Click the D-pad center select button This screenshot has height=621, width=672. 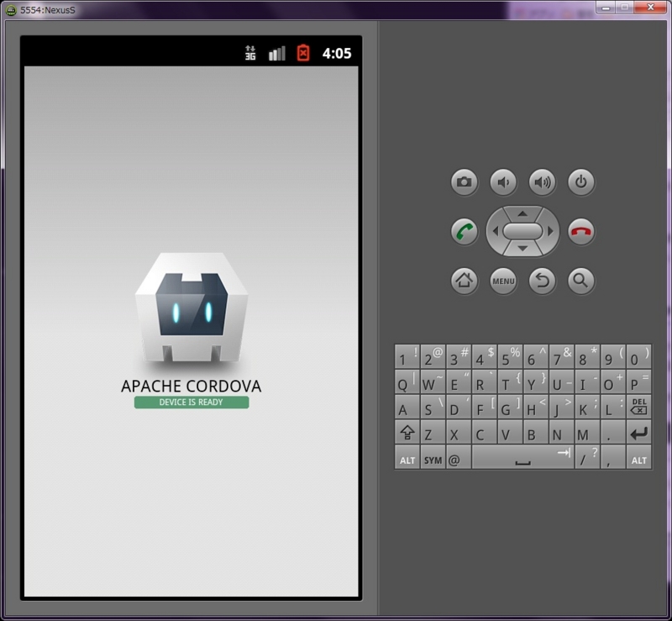click(522, 231)
